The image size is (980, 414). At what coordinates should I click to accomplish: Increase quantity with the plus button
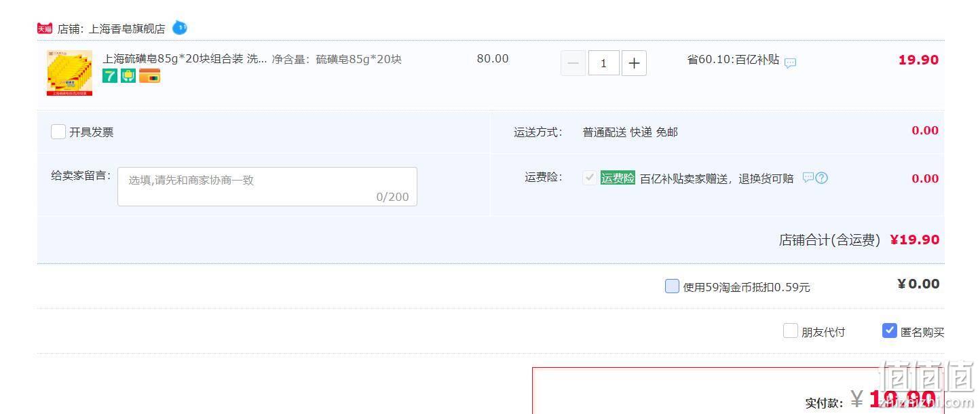click(x=634, y=63)
